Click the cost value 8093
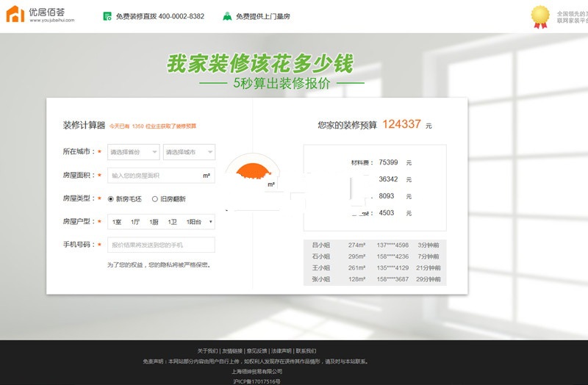This screenshot has width=588, height=385. [x=387, y=196]
